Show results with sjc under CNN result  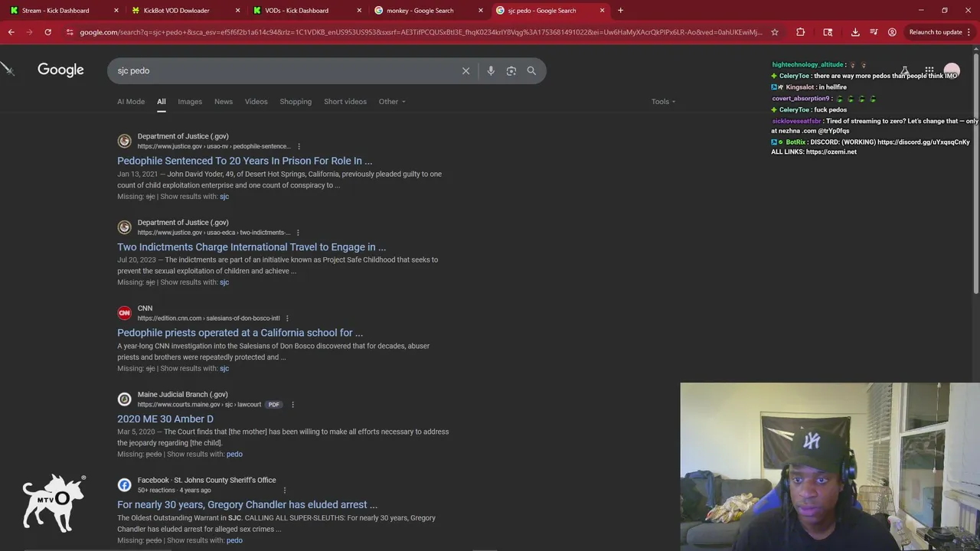(224, 369)
